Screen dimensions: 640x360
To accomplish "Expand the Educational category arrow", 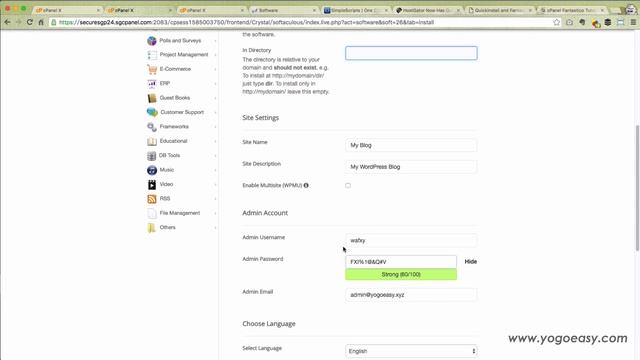I will (215, 141).
